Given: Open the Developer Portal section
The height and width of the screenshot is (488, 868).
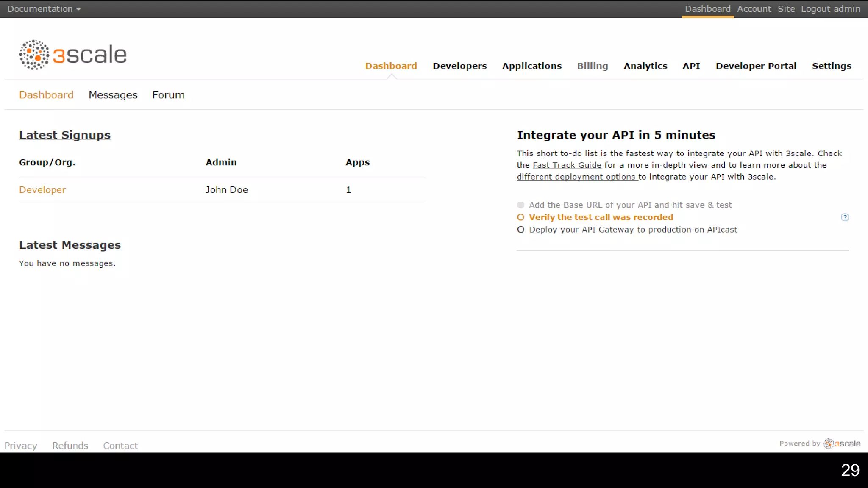Looking at the screenshot, I should (756, 66).
